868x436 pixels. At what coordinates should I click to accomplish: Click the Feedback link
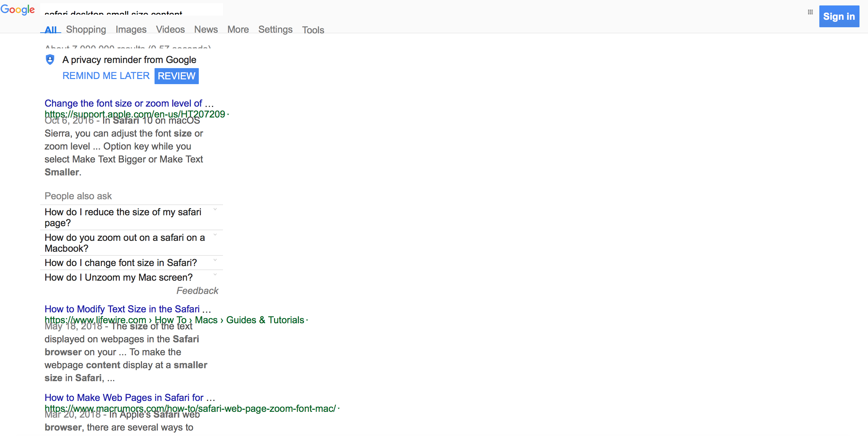(197, 291)
